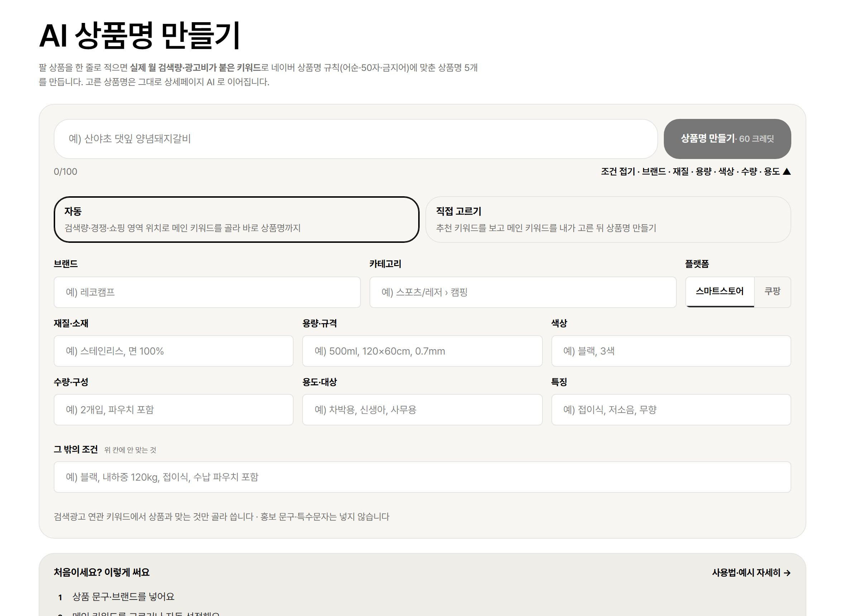The width and height of the screenshot is (845, 616).
Task: Click the 재질·소재 input field
Action: click(x=173, y=351)
